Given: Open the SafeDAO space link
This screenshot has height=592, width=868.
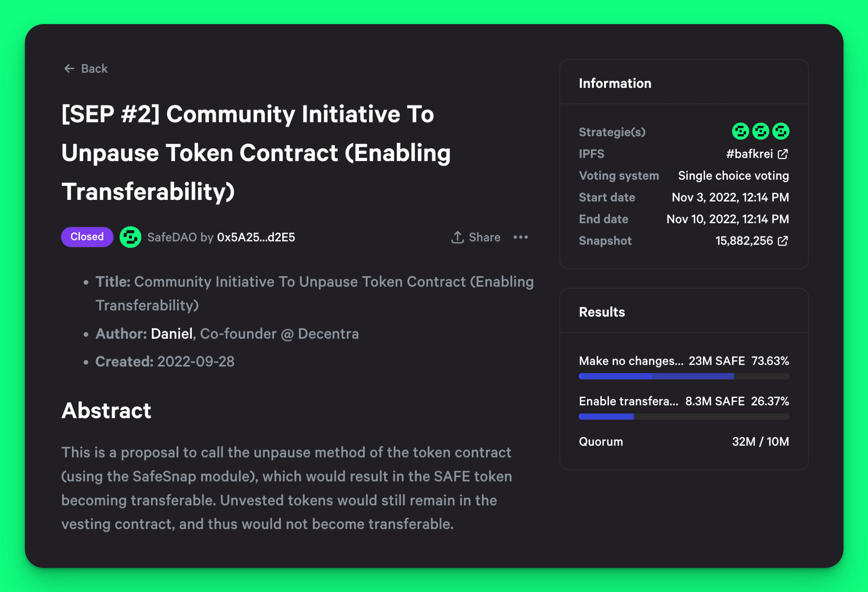Looking at the screenshot, I should click(172, 237).
